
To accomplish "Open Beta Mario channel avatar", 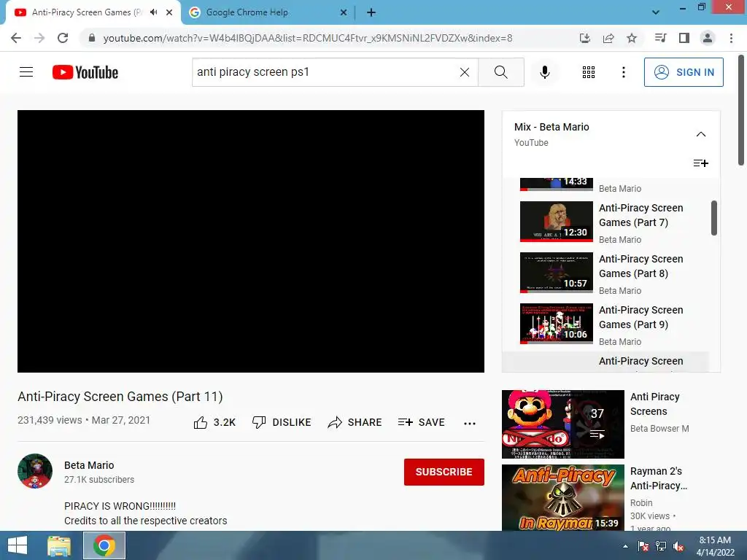I will click(35, 471).
